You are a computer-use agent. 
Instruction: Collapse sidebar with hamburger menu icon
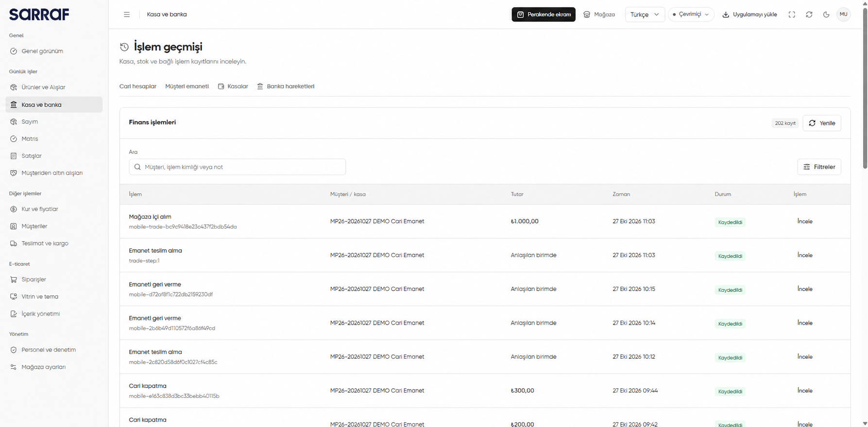tap(127, 15)
